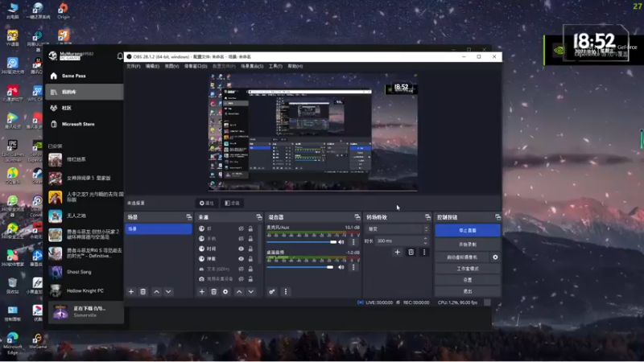644x362 pixels.
Task: Move scene down with arrow icon
Action: coord(168,291)
